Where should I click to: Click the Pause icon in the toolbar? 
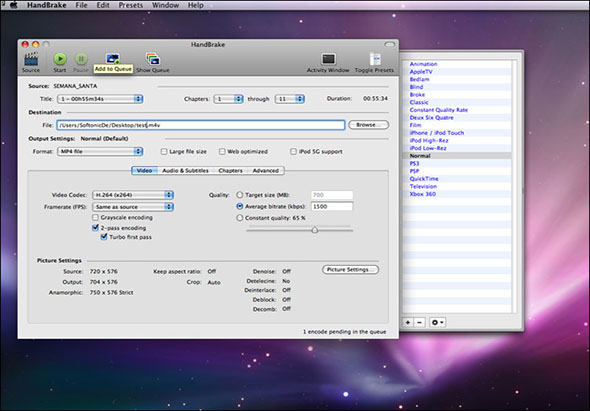click(81, 59)
